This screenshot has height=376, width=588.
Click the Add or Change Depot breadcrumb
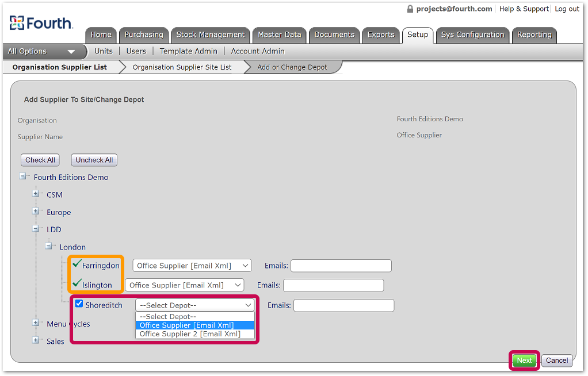click(292, 67)
